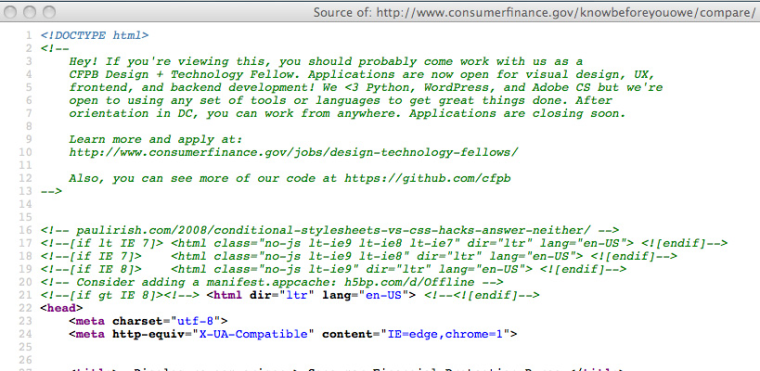
Task: Click the design-technology-fellows jobs URL
Action: tap(293, 153)
